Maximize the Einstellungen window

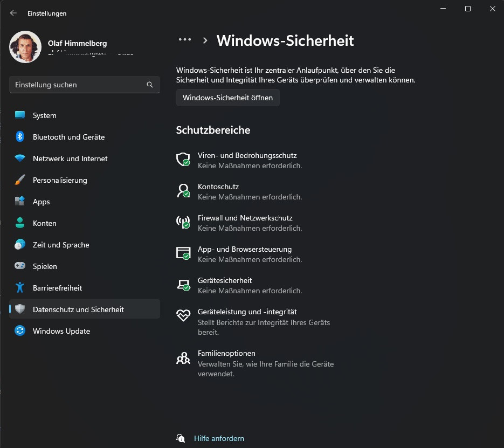point(468,9)
